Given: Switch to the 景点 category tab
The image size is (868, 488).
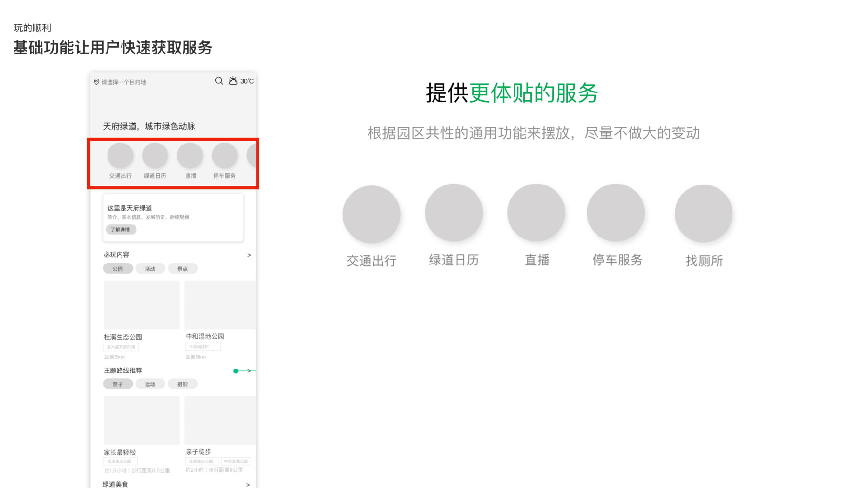Looking at the screenshot, I should 183,268.
